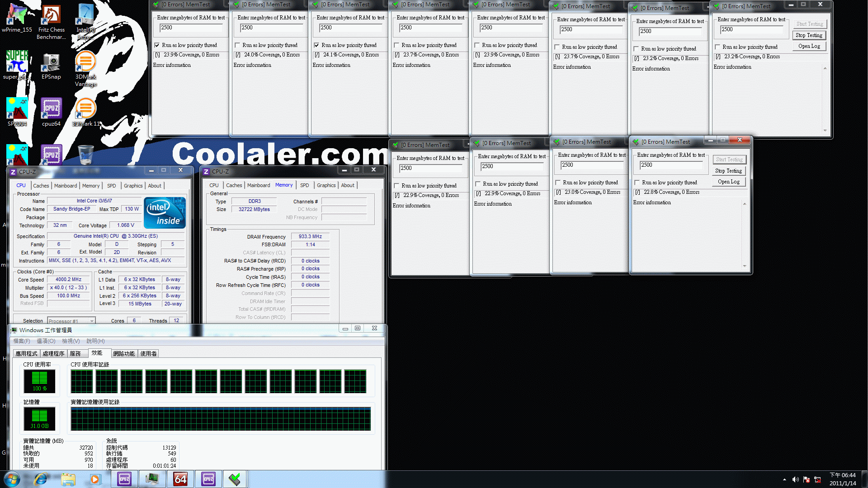
Task: Open the EPSnap camera desktop icon
Action: 51,66
